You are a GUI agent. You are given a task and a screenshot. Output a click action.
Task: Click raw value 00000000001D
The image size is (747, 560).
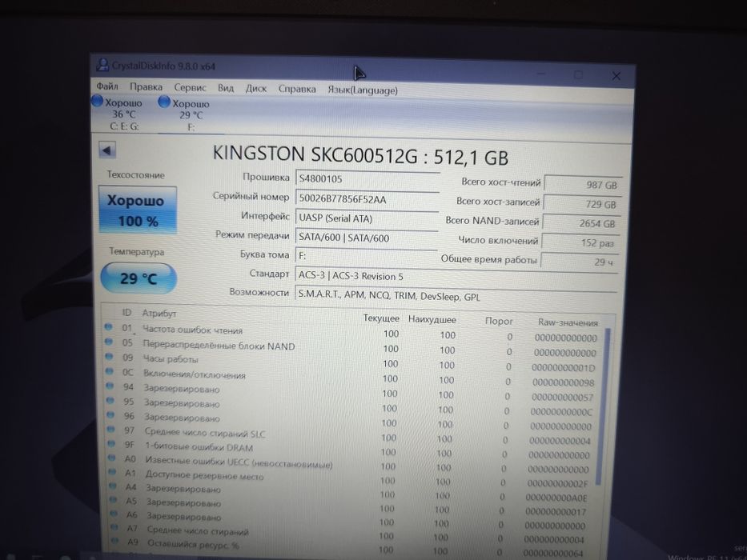[564, 368]
